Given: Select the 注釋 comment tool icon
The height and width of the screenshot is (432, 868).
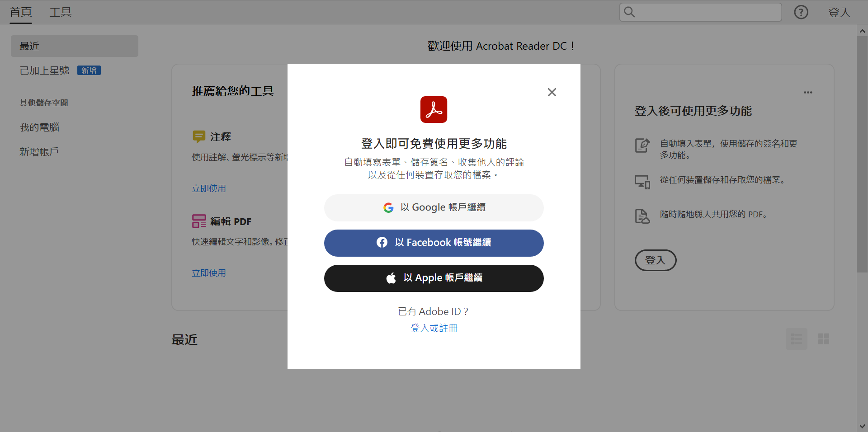Looking at the screenshot, I should click(199, 136).
